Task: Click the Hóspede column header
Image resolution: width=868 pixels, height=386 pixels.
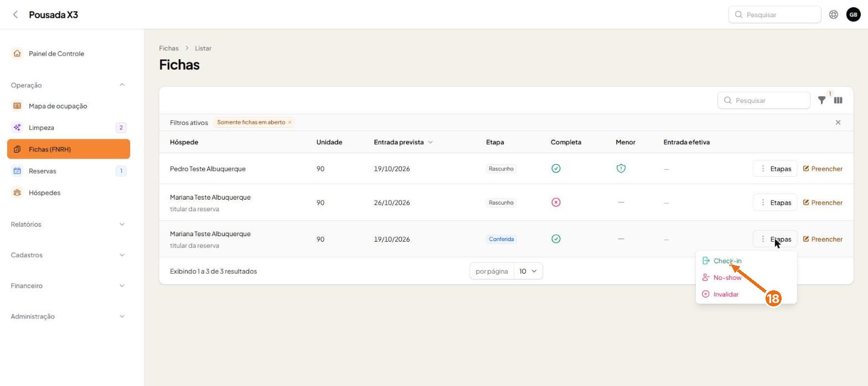Action: [184, 142]
